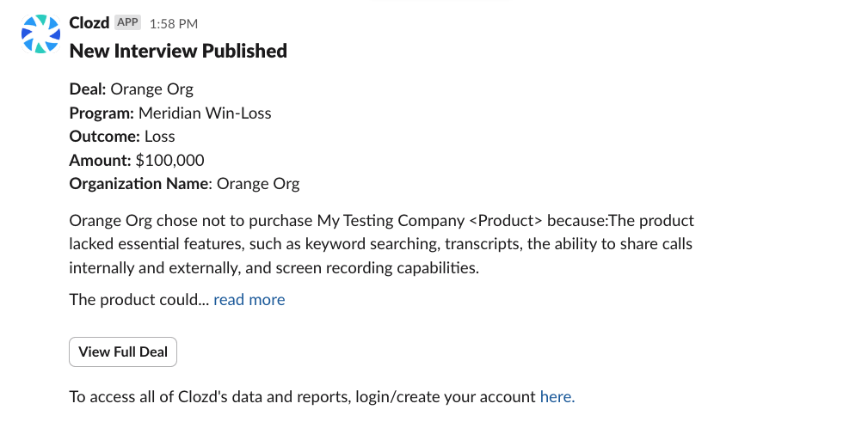
Task: Click the New Interview Published heading
Action: pos(178,51)
